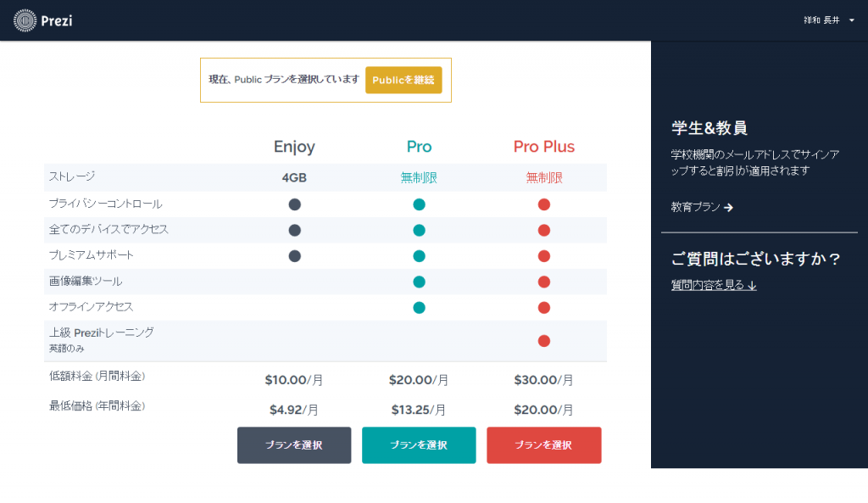Click Pro Plus dot for プレミアムサポート
Screen dimensions: 868x503
[x=544, y=256]
